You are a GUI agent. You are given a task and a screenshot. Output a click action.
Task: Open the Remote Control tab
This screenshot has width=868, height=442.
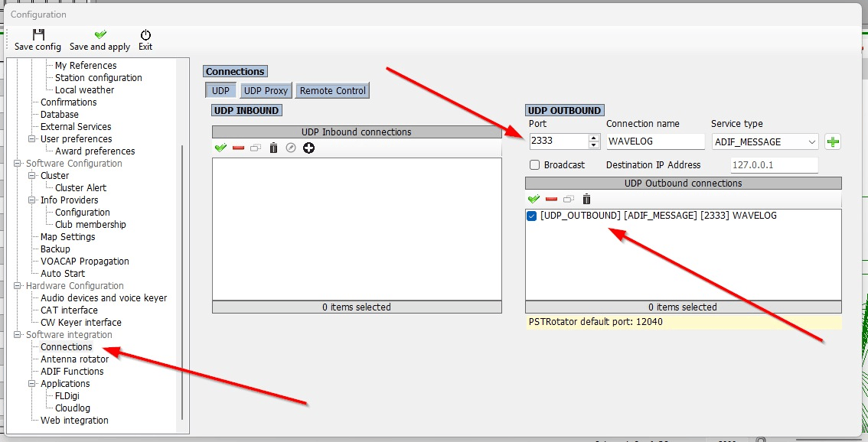click(x=333, y=90)
